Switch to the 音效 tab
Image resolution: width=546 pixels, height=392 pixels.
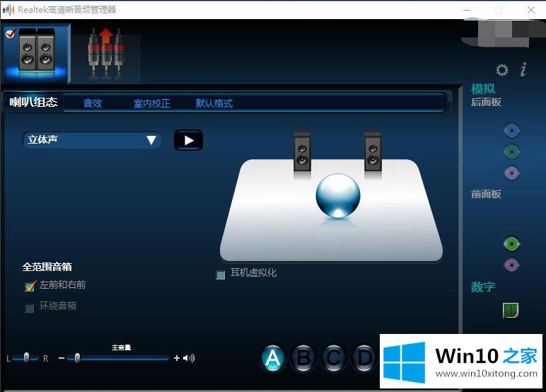[x=93, y=103]
